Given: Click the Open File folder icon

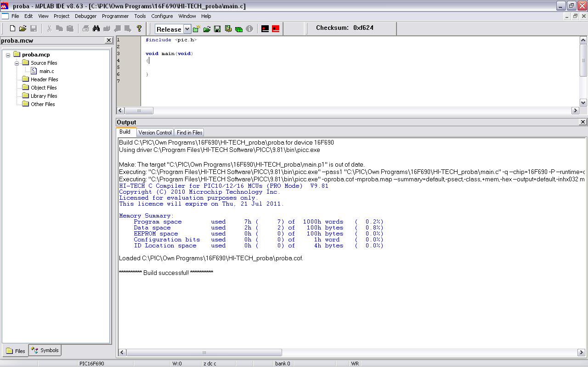Looking at the screenshot, I should pyautogui.click(x=23, y=28).
